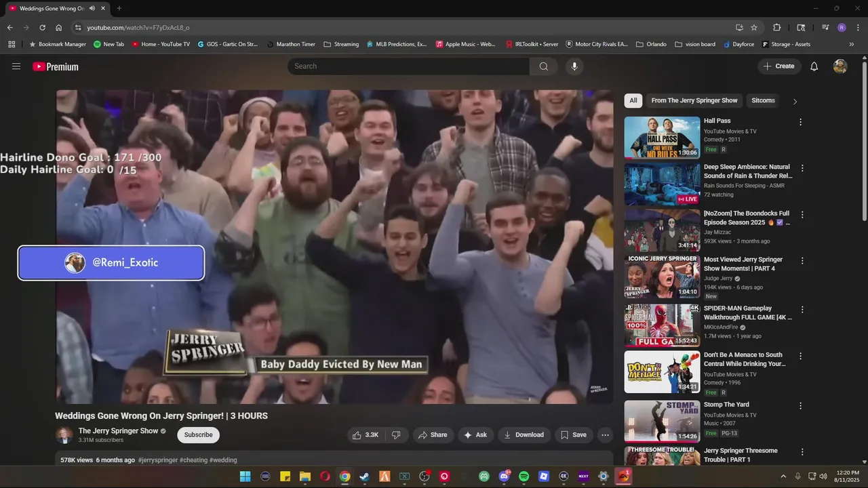Open the Create menu
Viewport: 868px width, 488px height.
[779, 66]
